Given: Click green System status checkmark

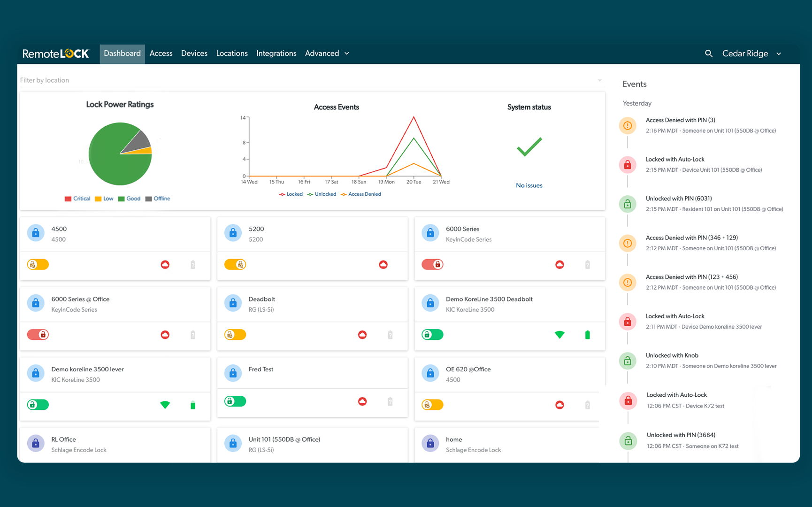Looking at the screenshot, I should click(x=529, y=147).
